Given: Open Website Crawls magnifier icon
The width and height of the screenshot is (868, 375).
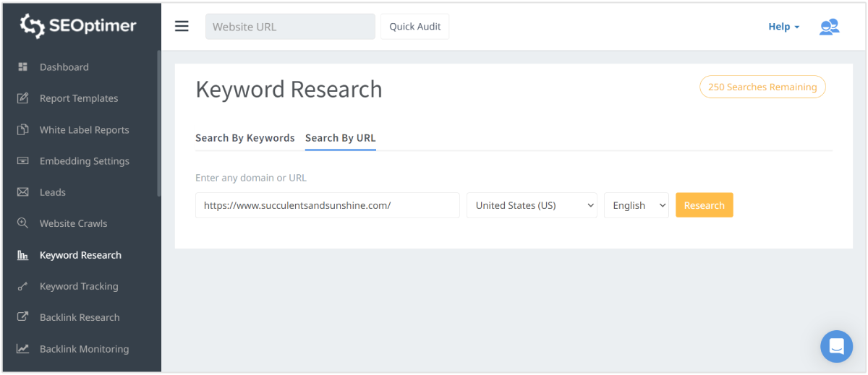Looking at the screenshot, I should 23,223.
